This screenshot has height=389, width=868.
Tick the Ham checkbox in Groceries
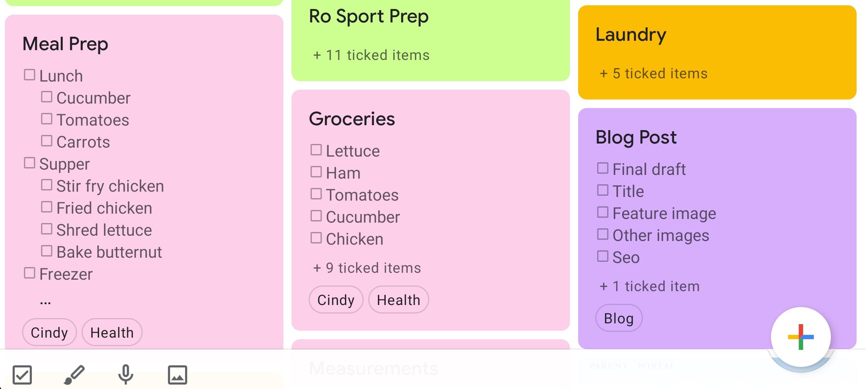pyautogui.click(x=316, y=172)
